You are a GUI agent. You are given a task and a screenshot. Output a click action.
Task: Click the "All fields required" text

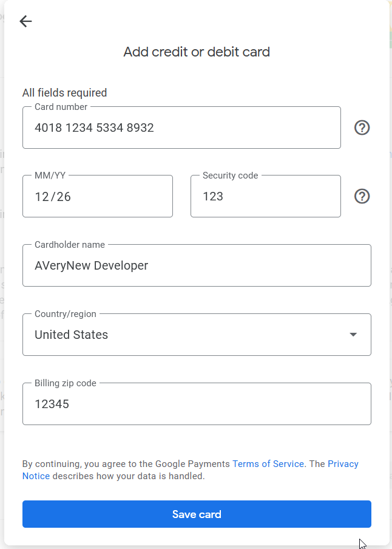pos(64,93)
